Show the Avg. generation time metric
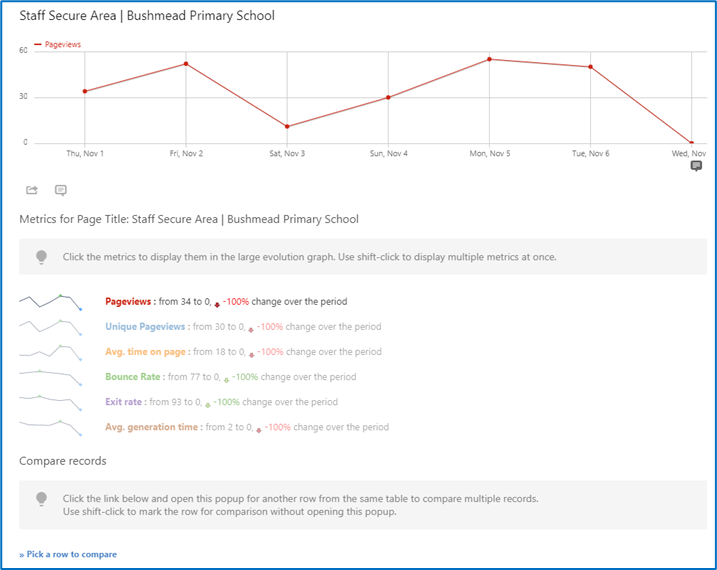 tap(151, 427)
